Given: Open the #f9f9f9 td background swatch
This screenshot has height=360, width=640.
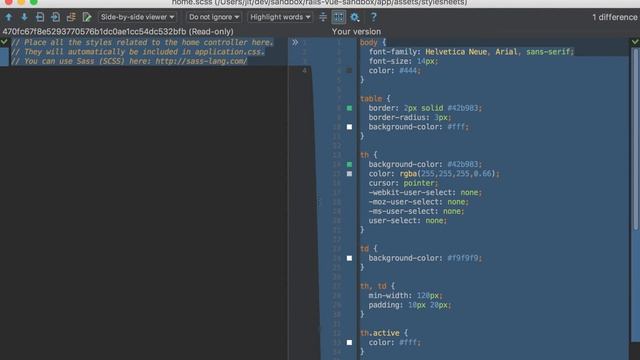Looking at the screenshot, I should 349,258.
